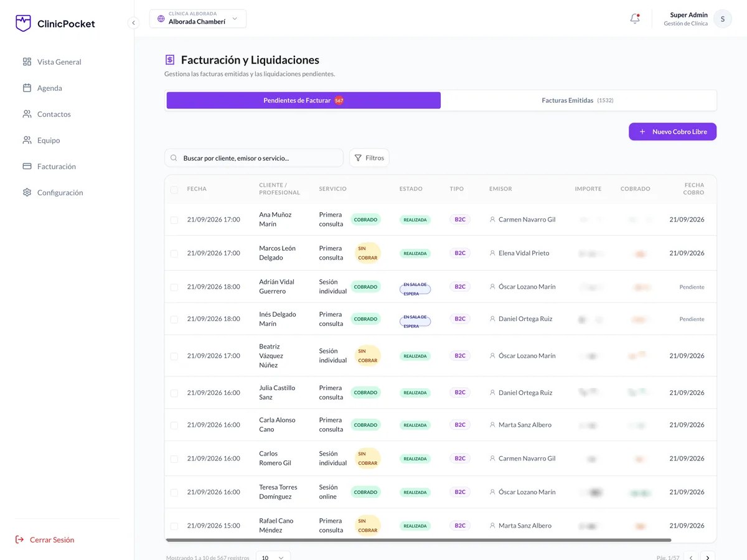
Task: Tick the Beatriz Vázquez Núñez row checkbox
Action: pyautogui.click(x=174, y=356)
